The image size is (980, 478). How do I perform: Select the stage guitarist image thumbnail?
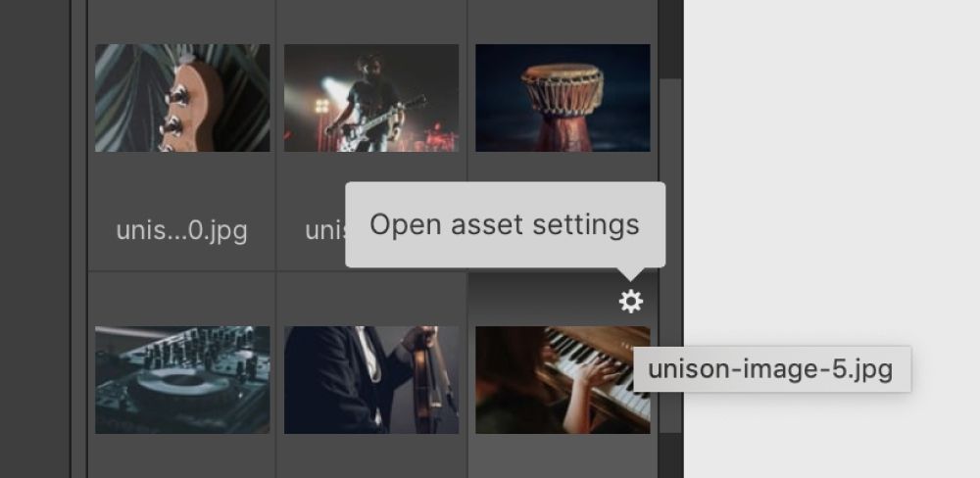pos(371,98)
